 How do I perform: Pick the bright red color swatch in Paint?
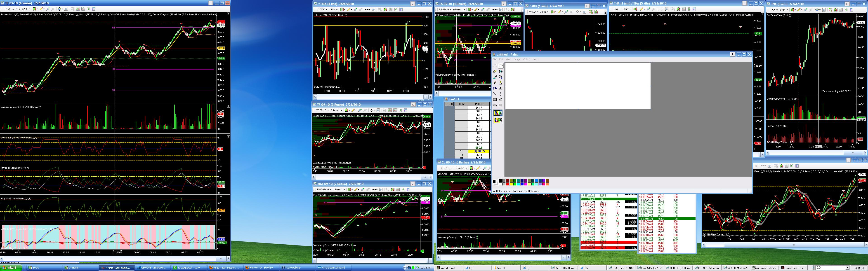pos(508,184)
